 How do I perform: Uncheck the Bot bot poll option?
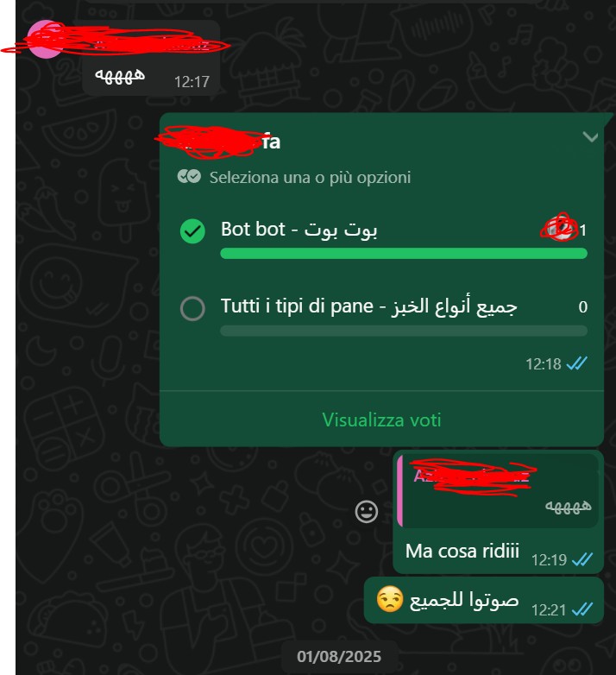192,231
